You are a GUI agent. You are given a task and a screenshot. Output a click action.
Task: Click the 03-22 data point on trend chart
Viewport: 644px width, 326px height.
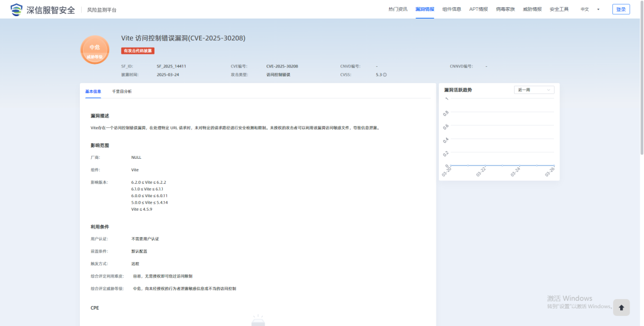(x=485, y=165)
